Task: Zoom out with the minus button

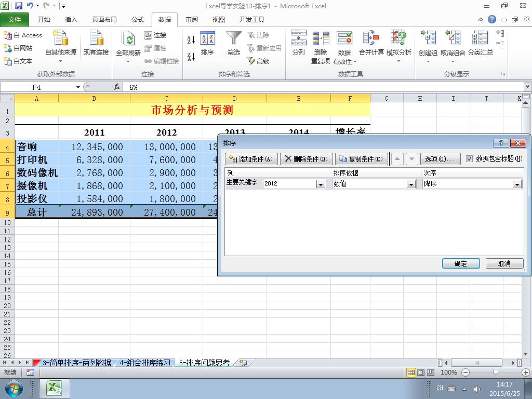Action: (x=465, y=373)
